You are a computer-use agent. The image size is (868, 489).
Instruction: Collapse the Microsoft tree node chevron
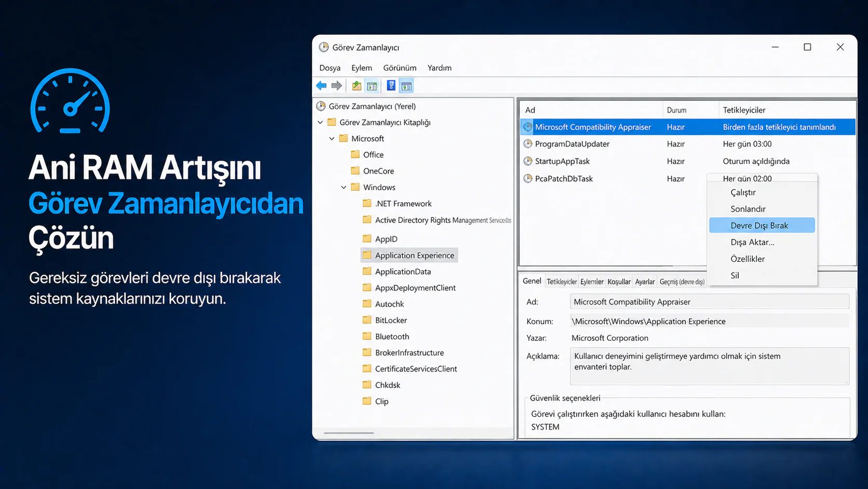click(x=332, y=139)
